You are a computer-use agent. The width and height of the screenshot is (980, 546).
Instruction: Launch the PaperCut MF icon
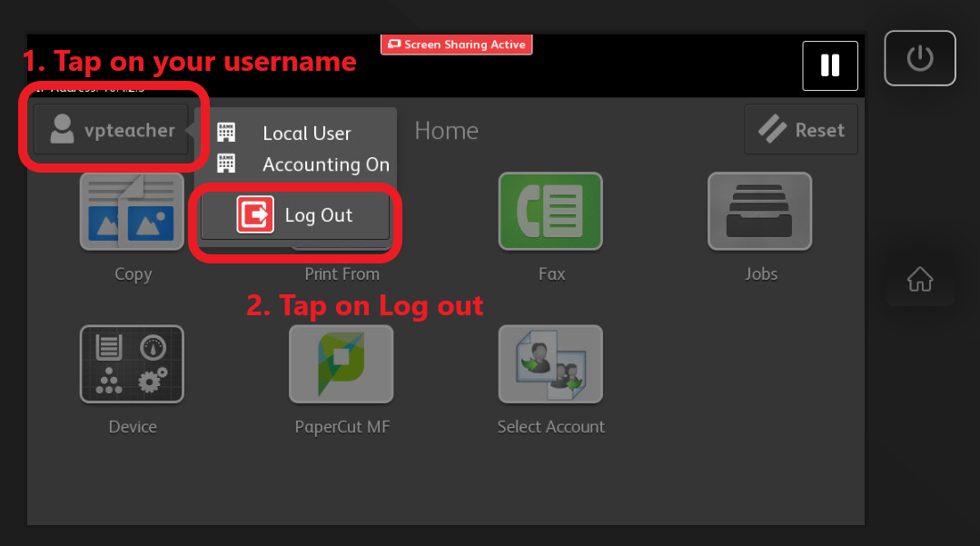341,364
